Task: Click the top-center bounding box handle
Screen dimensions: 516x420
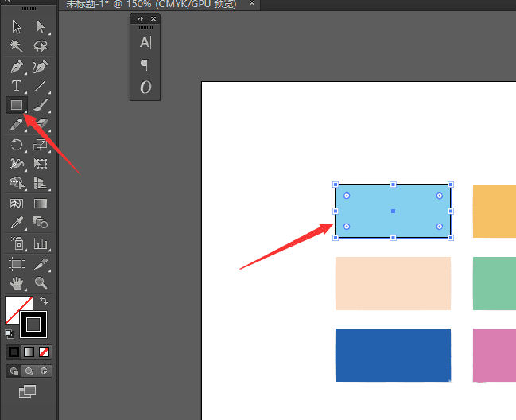Action: click(x=393, y=185)
